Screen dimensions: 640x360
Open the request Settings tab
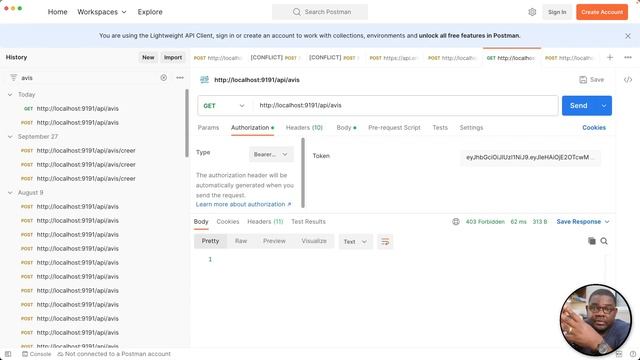(471, 128)
